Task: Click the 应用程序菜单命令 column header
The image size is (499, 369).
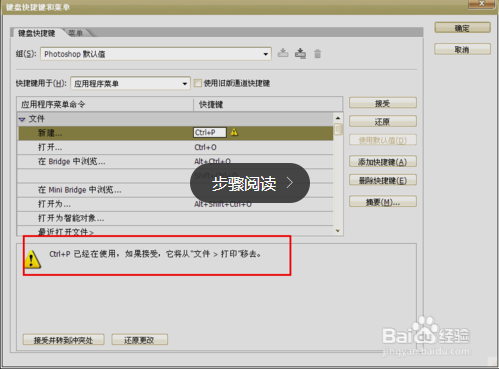Action: pos(105,104)
